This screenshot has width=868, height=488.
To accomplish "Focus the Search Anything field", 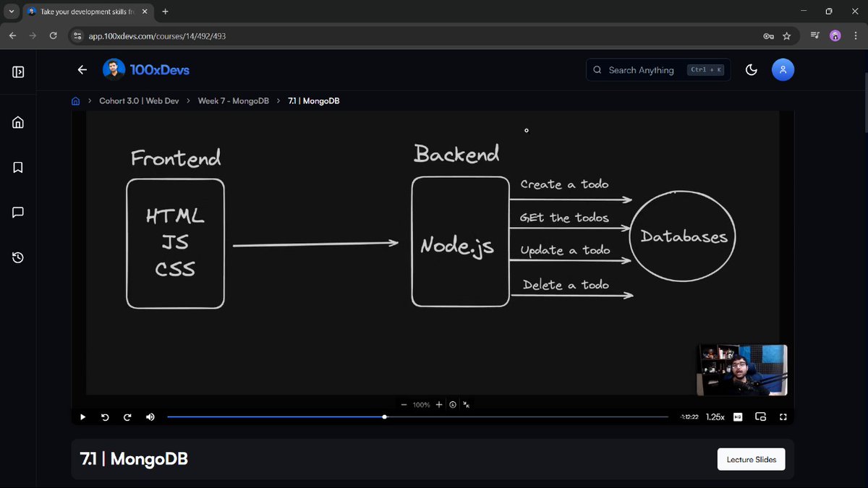I will click(x=658, y=69).
